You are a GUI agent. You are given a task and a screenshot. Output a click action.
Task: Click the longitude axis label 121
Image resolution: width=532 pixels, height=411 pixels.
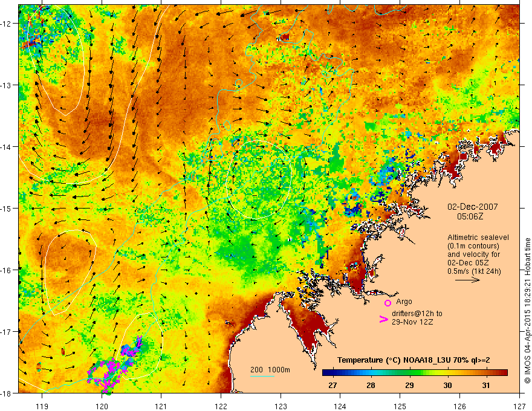point(161,406)
